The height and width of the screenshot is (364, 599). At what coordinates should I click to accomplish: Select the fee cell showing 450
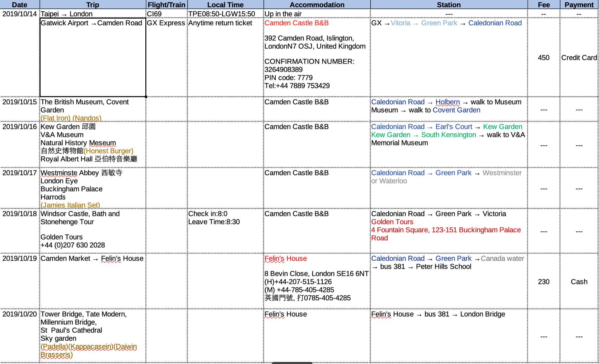click(543, 58)
